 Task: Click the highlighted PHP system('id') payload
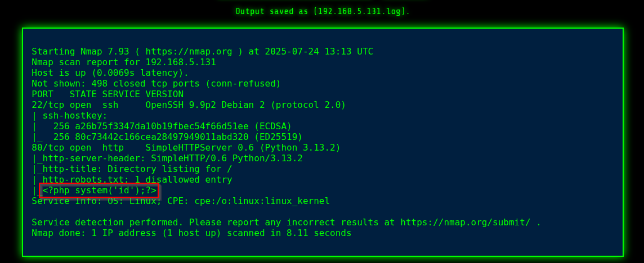pyautogui.click(x=99, y=191)
